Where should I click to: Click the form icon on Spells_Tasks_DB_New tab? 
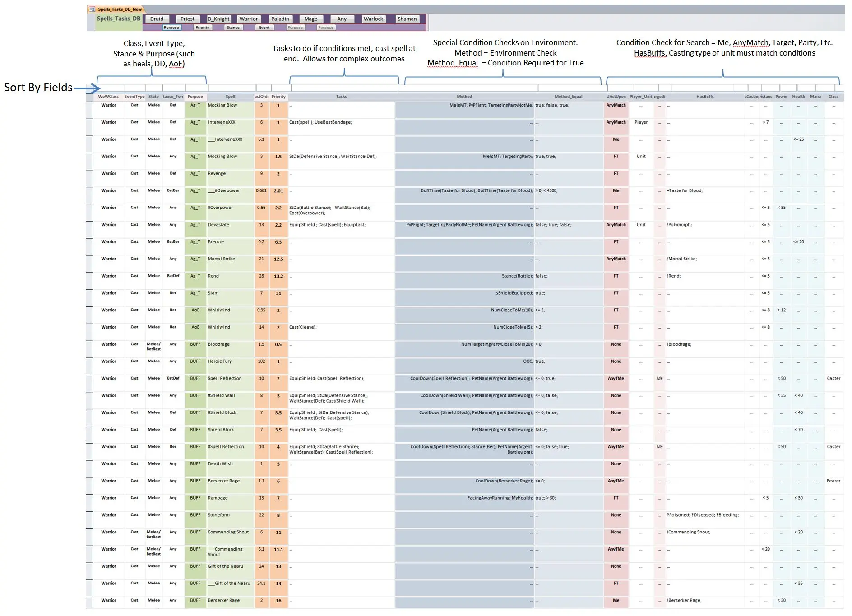92,9
